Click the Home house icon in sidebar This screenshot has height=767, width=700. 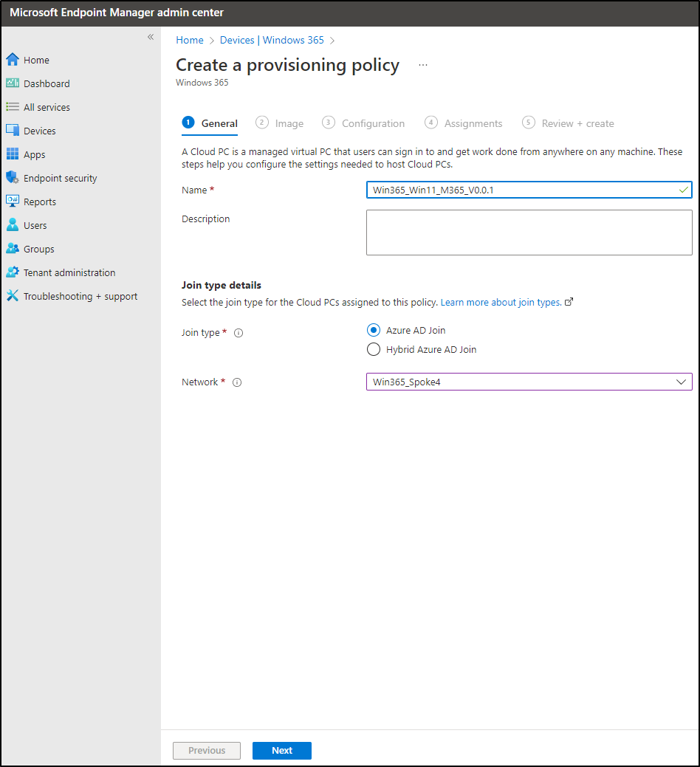13,60
